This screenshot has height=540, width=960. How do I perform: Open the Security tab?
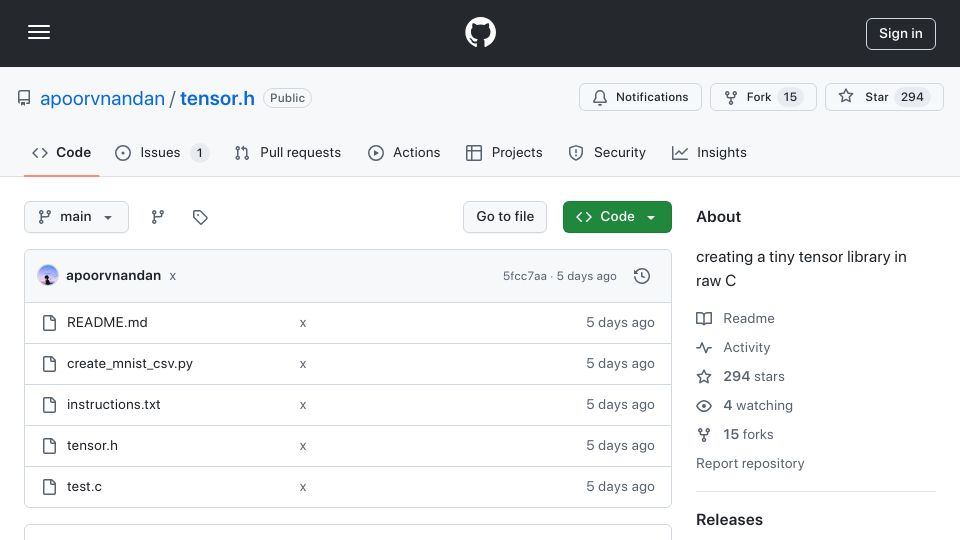coord(607,152)
